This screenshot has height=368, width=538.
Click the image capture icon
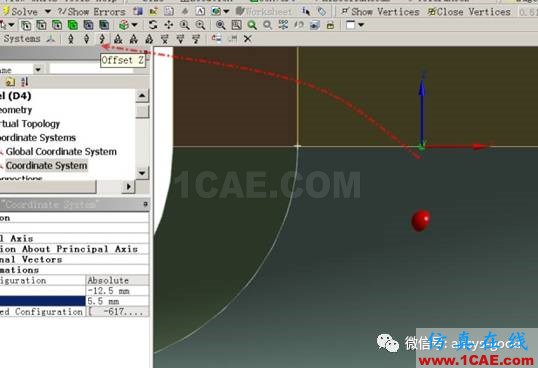coord(315,25)
